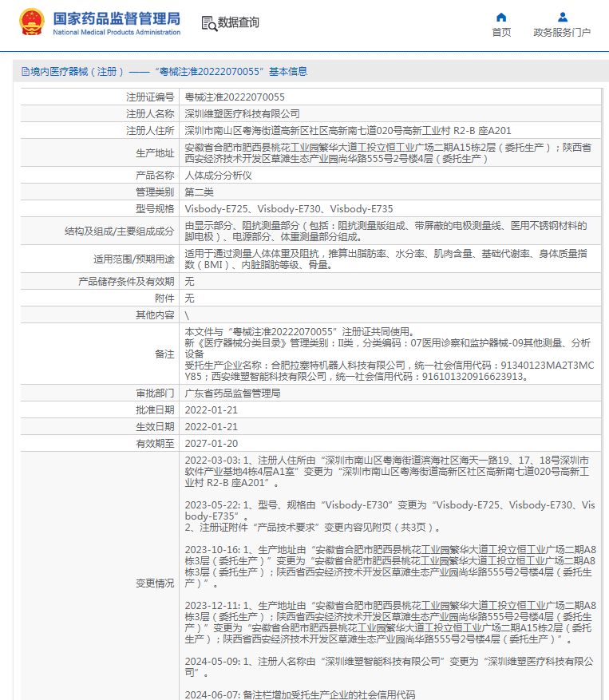Click the 管理类别 label
This screenshot has width=609, height=700.
pos(155,192)
